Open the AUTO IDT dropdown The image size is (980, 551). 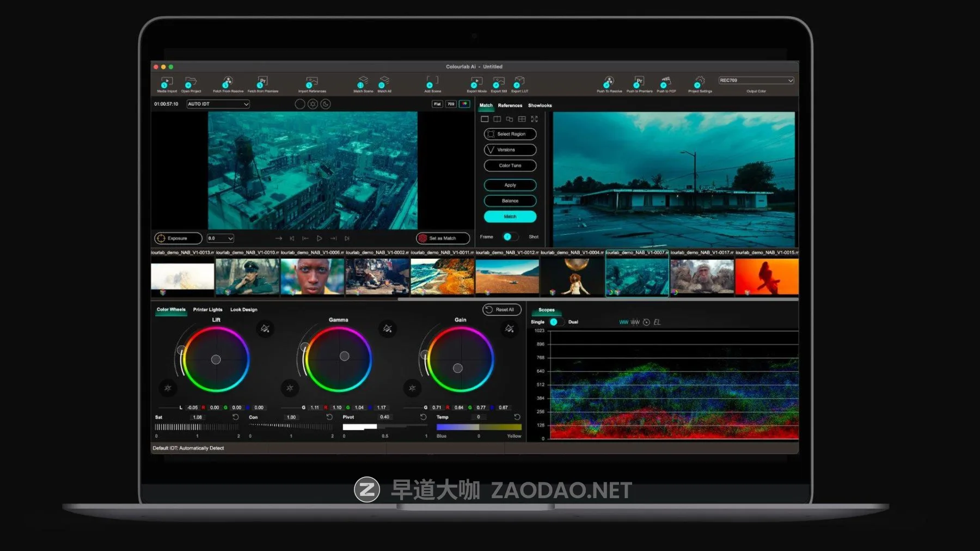point(218,104)
